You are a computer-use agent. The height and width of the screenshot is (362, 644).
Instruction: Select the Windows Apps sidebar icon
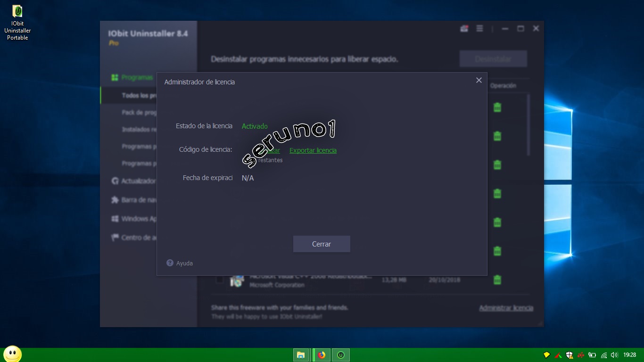[115, 219]
